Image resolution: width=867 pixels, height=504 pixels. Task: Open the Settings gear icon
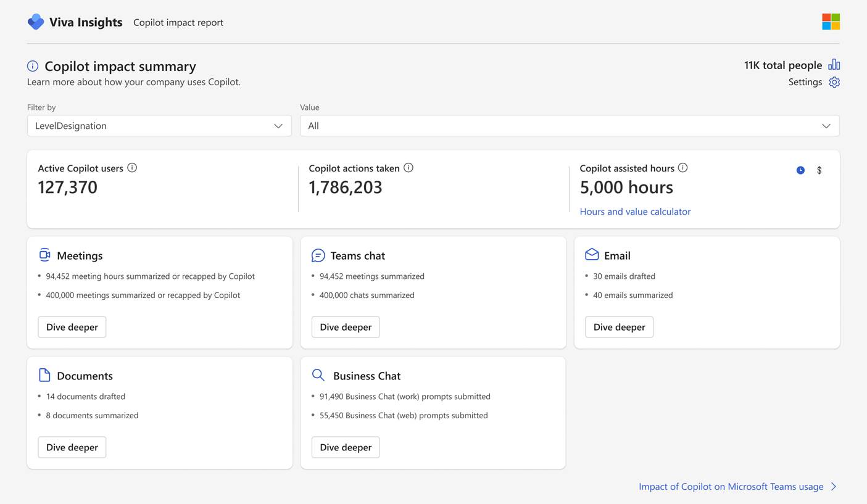[834, 82]
